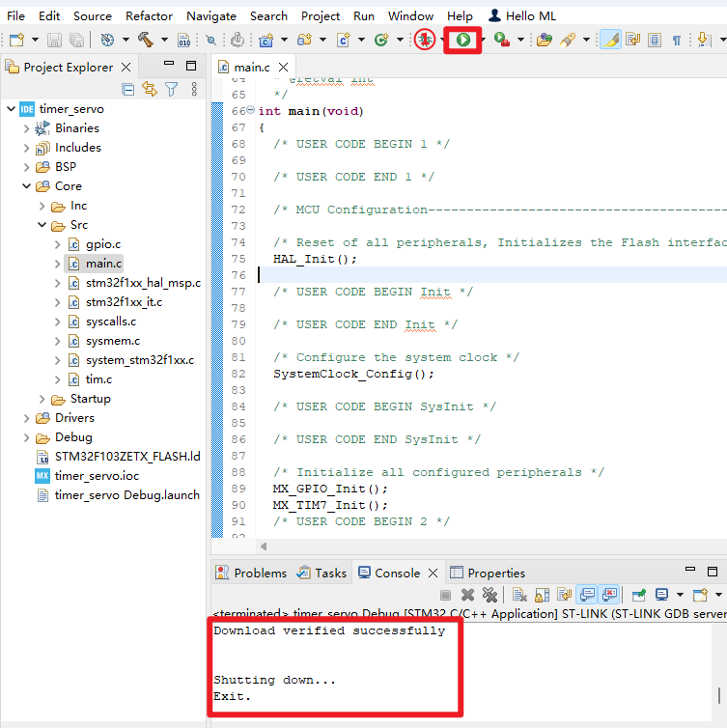Open the Refactor menu

[x=149, y=16]
